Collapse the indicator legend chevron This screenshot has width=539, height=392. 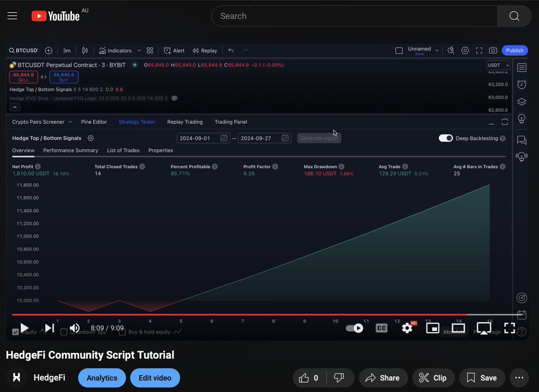click(x=14, y=107)
